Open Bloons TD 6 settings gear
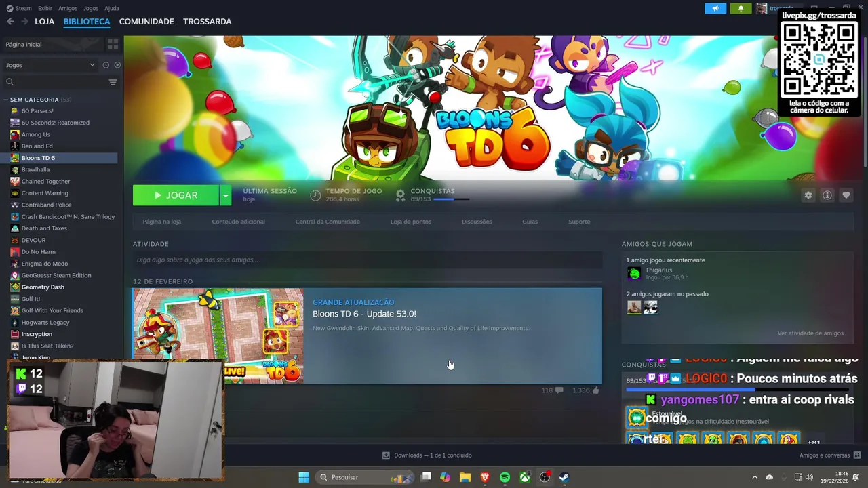Viewport: 868px width, 488px height. pyautogui.click(x=808, y=195)
